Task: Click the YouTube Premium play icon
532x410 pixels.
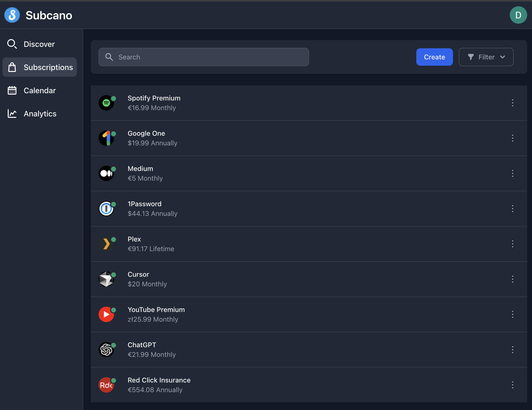Action: point(107,314)
